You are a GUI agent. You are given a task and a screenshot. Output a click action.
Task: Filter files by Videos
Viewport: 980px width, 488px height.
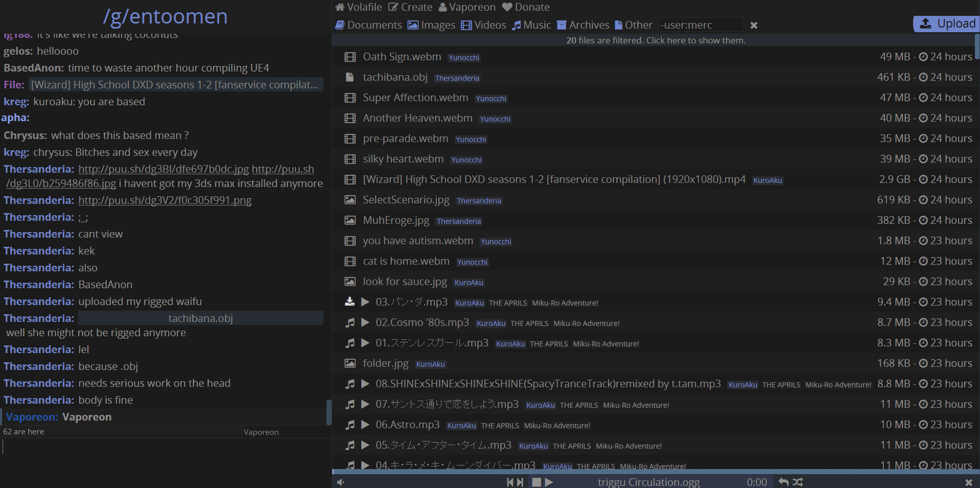tap(484, 25)
